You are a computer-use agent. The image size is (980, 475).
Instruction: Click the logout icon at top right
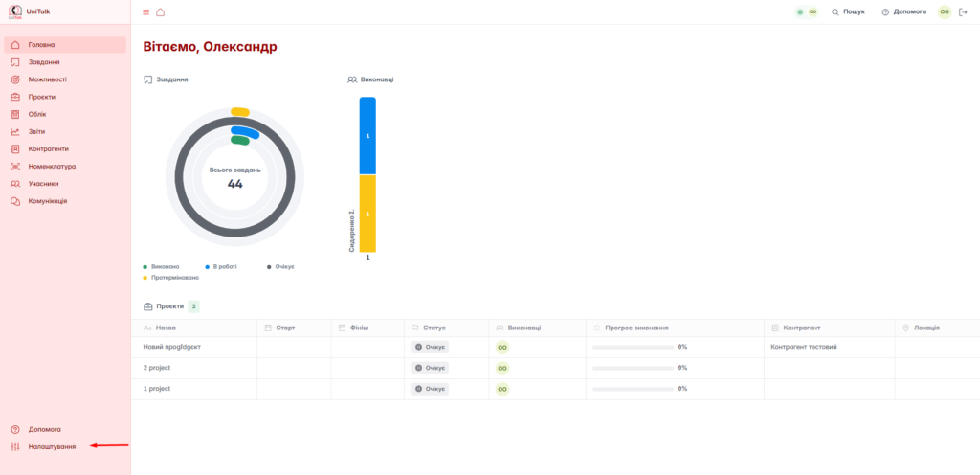963,12
